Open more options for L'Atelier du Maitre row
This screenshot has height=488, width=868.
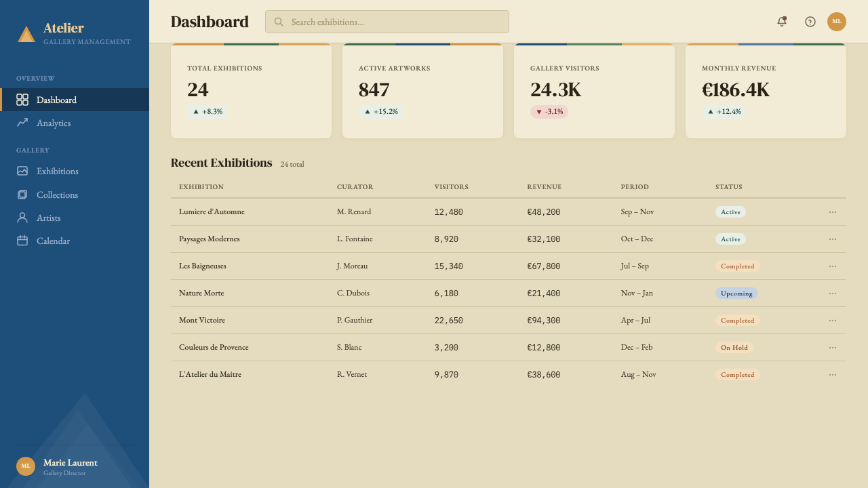point(833,375)
